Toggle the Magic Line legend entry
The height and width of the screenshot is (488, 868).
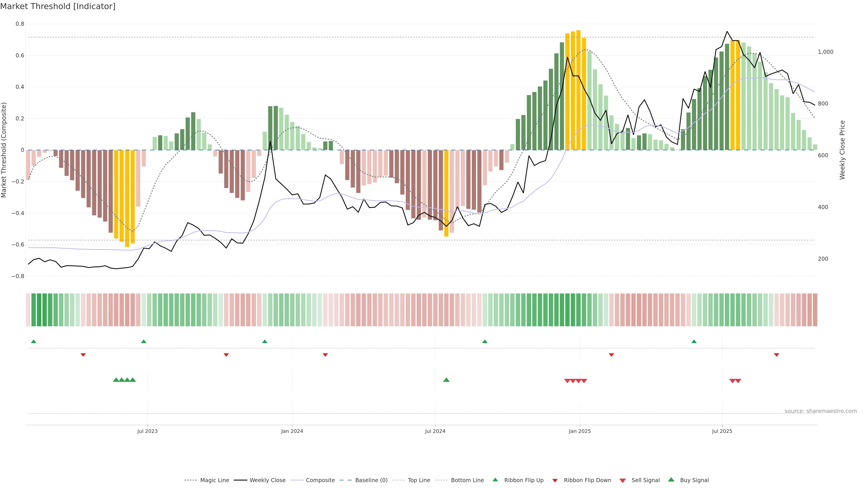(x=214, y=480)
